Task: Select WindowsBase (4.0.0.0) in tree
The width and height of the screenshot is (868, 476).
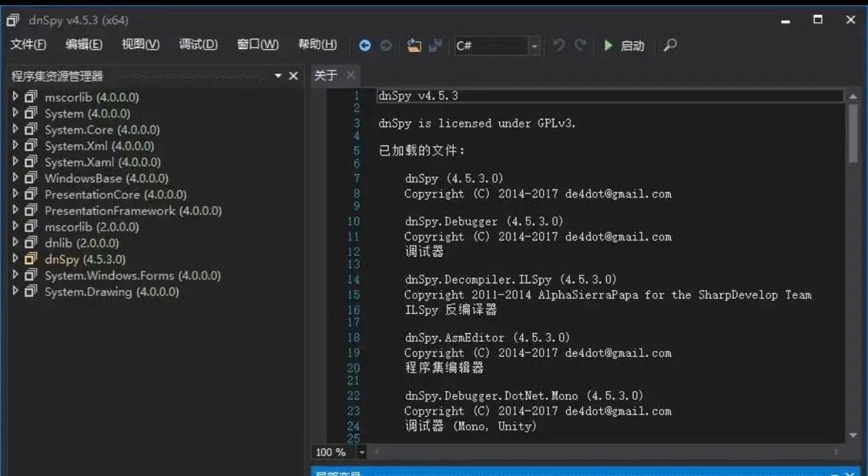Action: pyautogui.click(x=106, y=178)
